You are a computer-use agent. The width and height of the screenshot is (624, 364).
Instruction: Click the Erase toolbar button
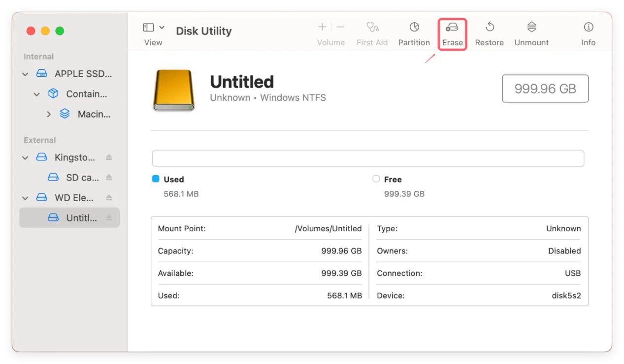point(452,34)
